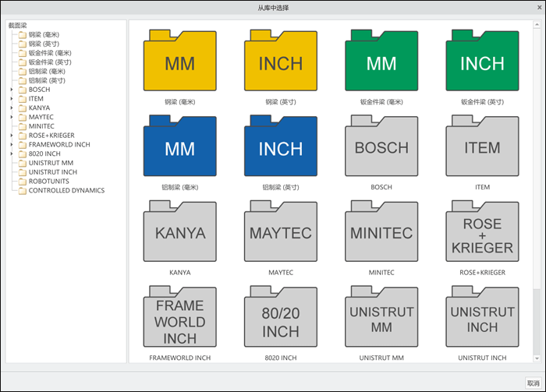Open the large gray 80/20 INCH folder thumbnail
This screenshot has width=546, height=392.
[x=281, y=316]
